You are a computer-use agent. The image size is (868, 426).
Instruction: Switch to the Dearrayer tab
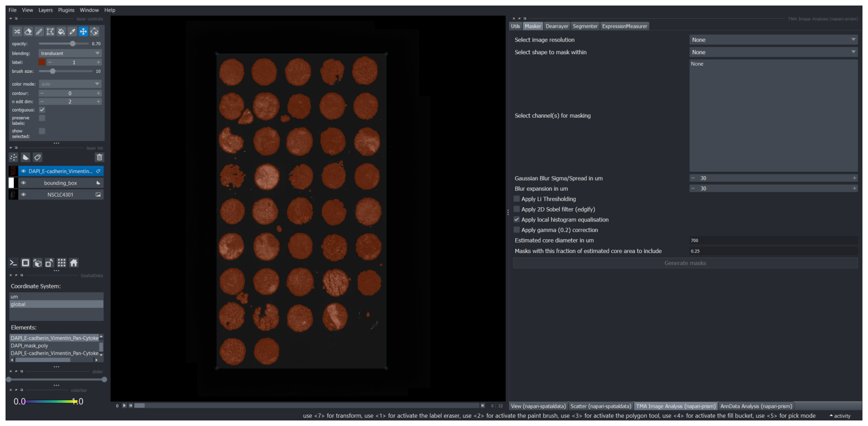tap(557, 26)
